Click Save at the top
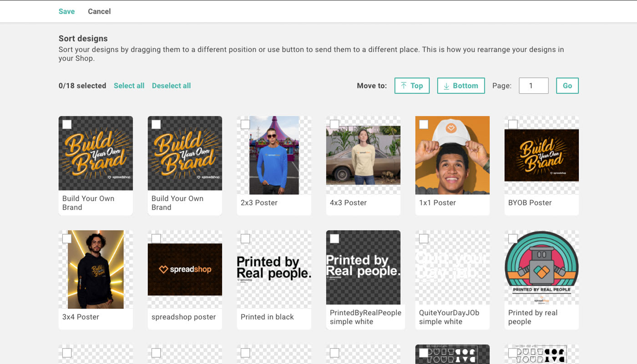Screen dimensions: 637x364 coord(66,11)
